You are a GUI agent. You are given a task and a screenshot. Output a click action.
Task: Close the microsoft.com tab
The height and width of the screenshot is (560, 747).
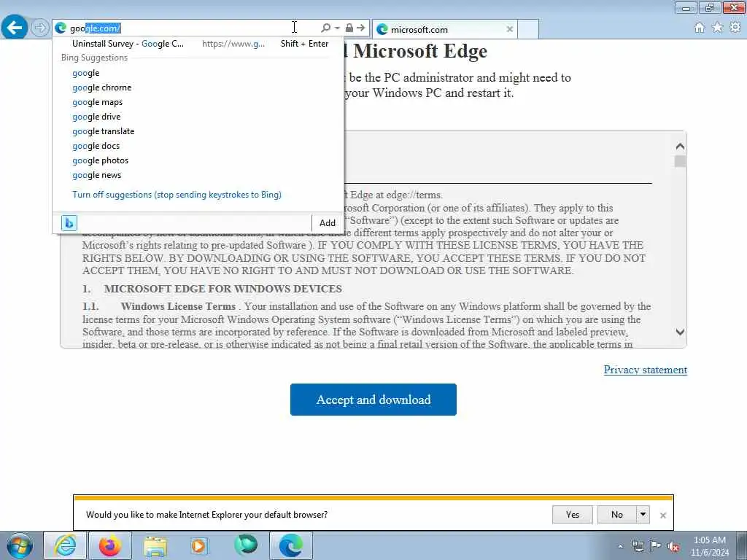pyautogui.click(x=509, y=29)
